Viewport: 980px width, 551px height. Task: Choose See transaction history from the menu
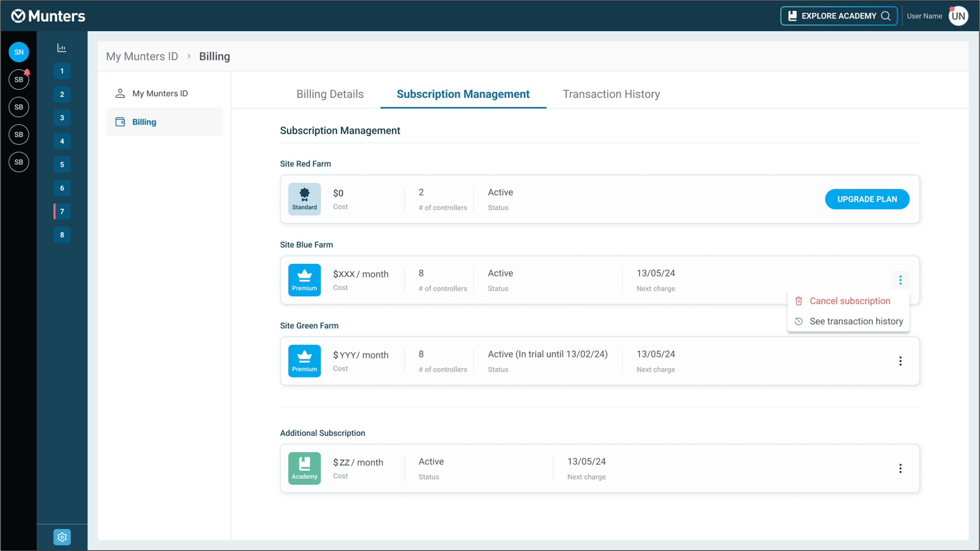tap(848, 321)
